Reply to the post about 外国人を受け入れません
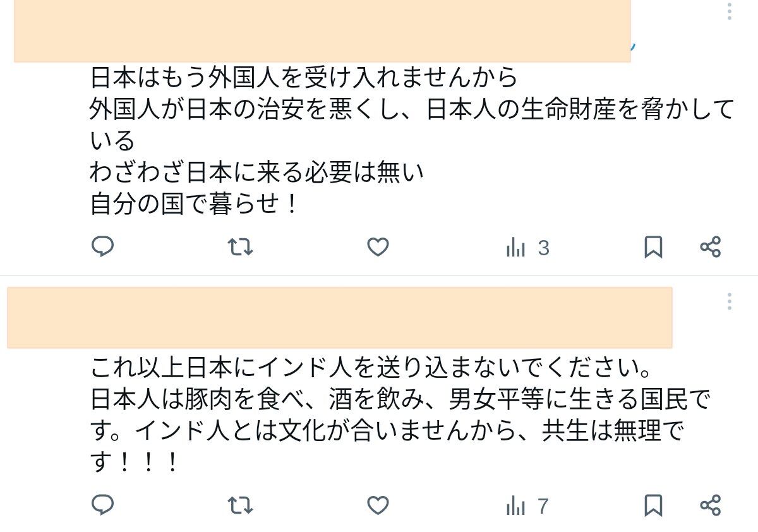The width and height of the screenshot is (758, 532). (102, 246)
